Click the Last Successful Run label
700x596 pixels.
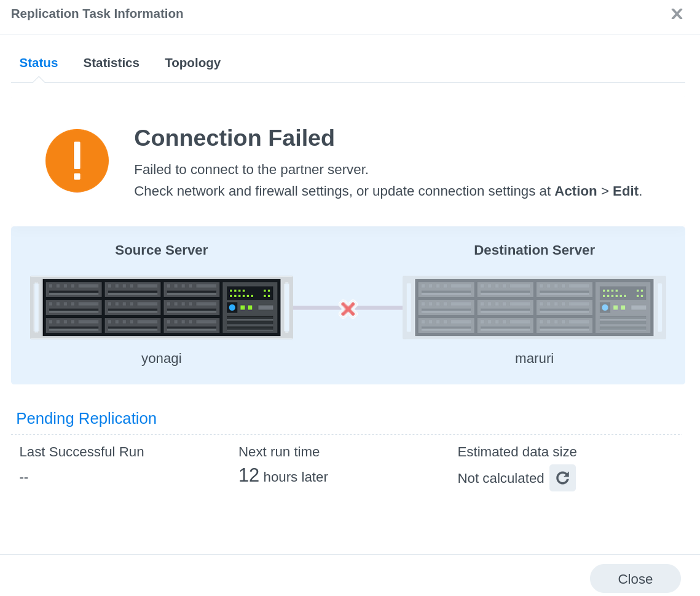[82, 452]
